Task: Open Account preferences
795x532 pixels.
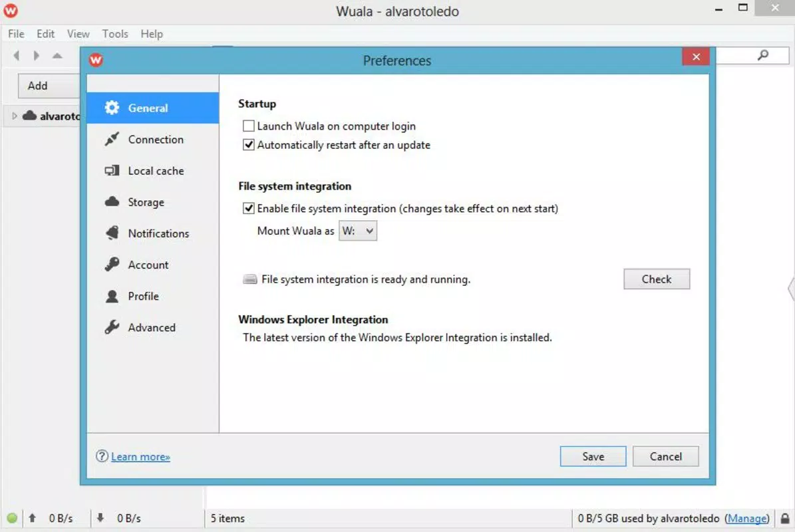Action: [x=152, y=265]
